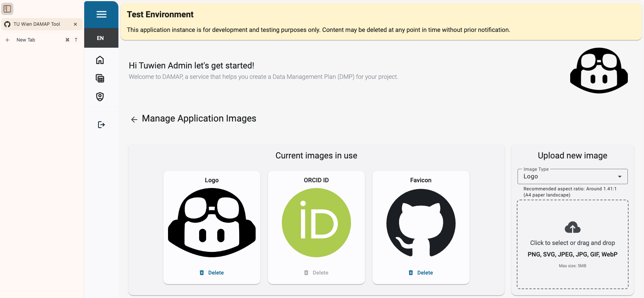Open the plans table icon in sidebar
644x298 pixels.
100,78
